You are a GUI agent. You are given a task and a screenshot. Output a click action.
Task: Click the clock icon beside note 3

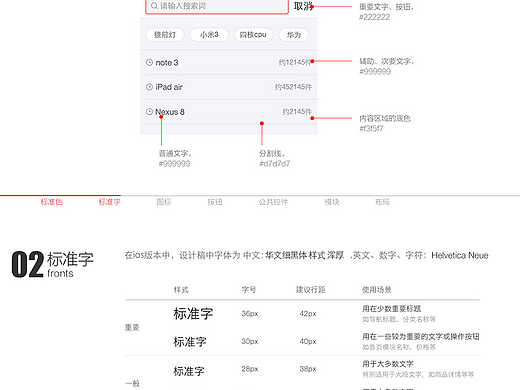coord(149,62)
